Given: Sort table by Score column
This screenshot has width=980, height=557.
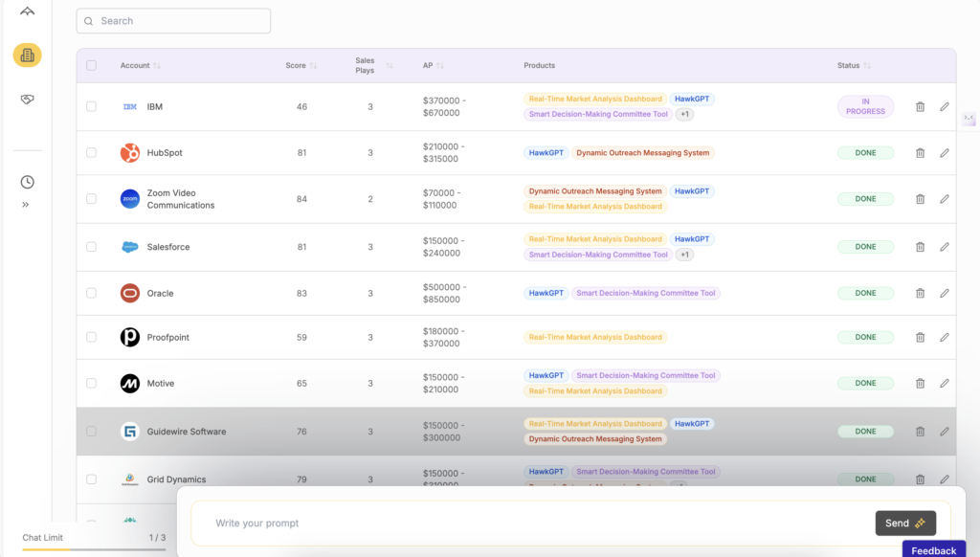Looking at the screenshot, I should click(313, 66).
